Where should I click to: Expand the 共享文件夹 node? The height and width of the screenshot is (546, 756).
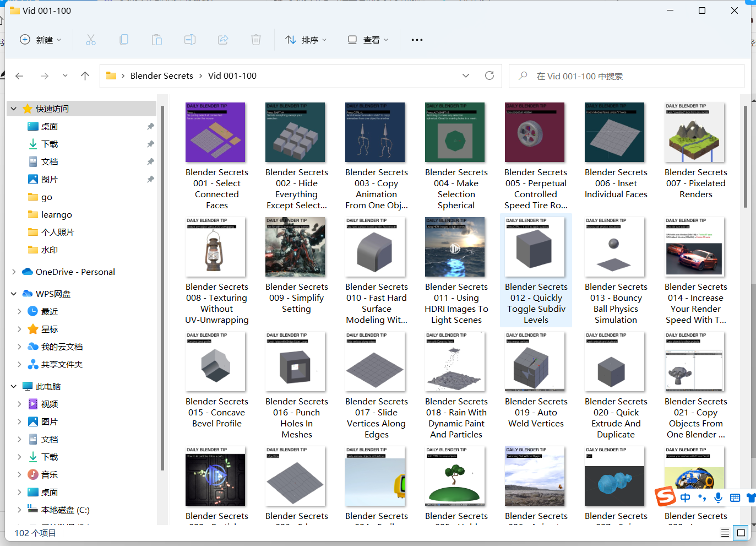(19, 364)
